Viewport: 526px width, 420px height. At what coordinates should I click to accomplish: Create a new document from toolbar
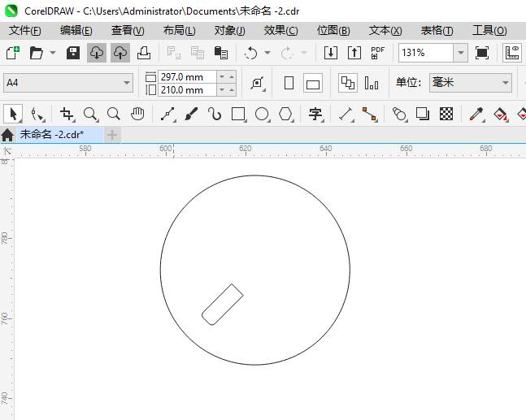[x=13, y=53]
